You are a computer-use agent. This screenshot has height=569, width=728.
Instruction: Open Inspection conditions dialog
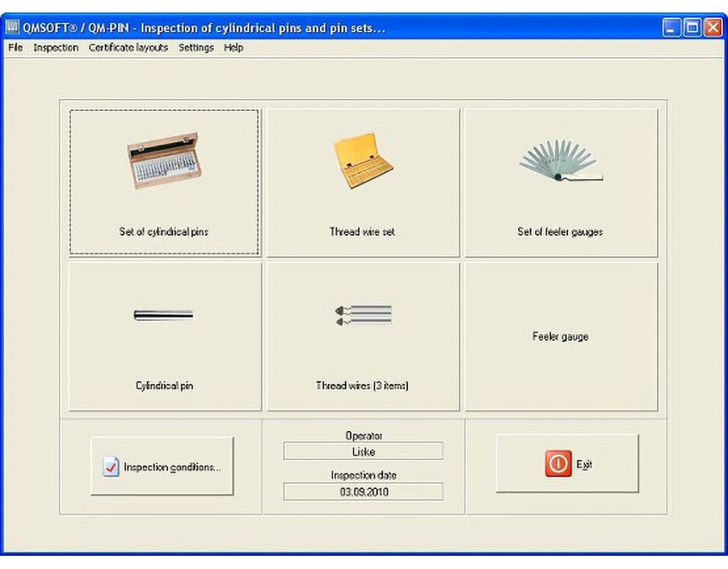[x=162, y=466]
